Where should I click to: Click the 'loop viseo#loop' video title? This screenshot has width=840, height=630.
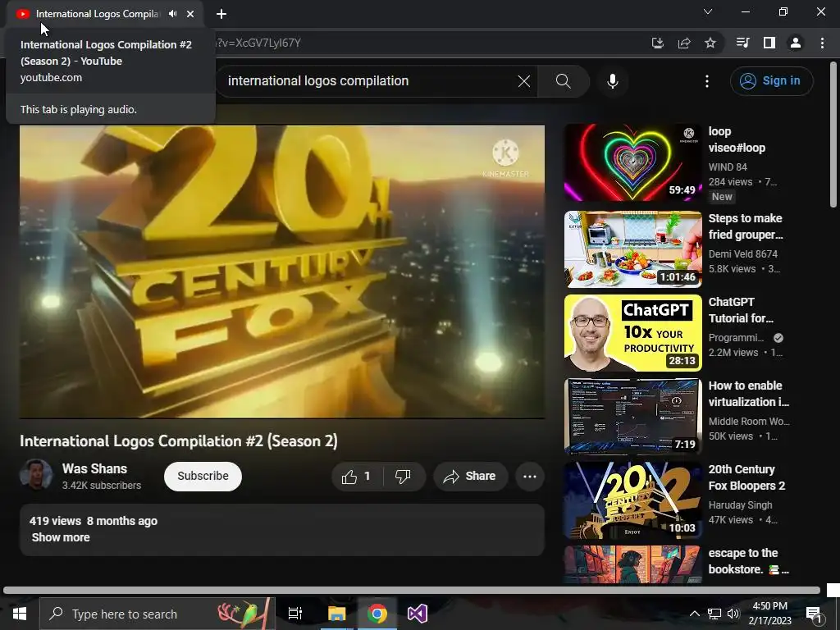[x=737, y=139]
